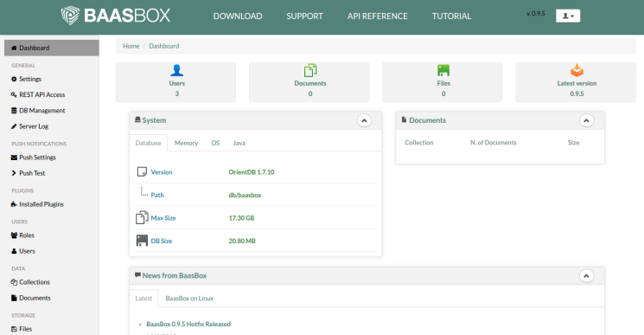The width and height of the screenshot is (644, 335).
Task: Collapse the Documents panel
Action: click(x=586, y=120)
